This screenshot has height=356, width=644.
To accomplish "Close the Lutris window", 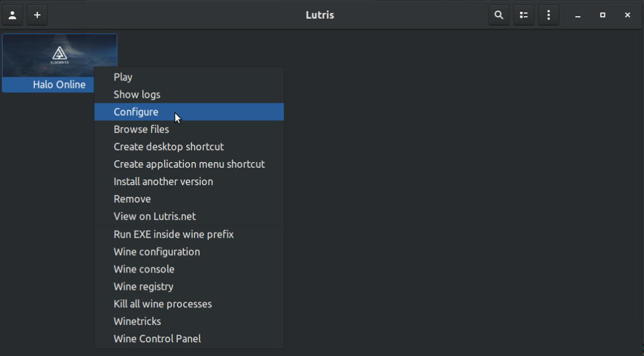I will pos(627,15).
